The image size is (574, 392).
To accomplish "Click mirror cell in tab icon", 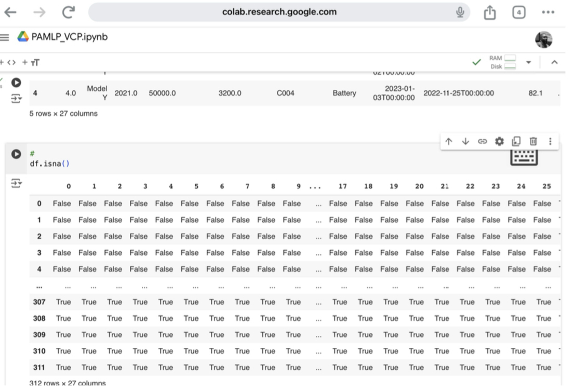I will coord(516,141).
